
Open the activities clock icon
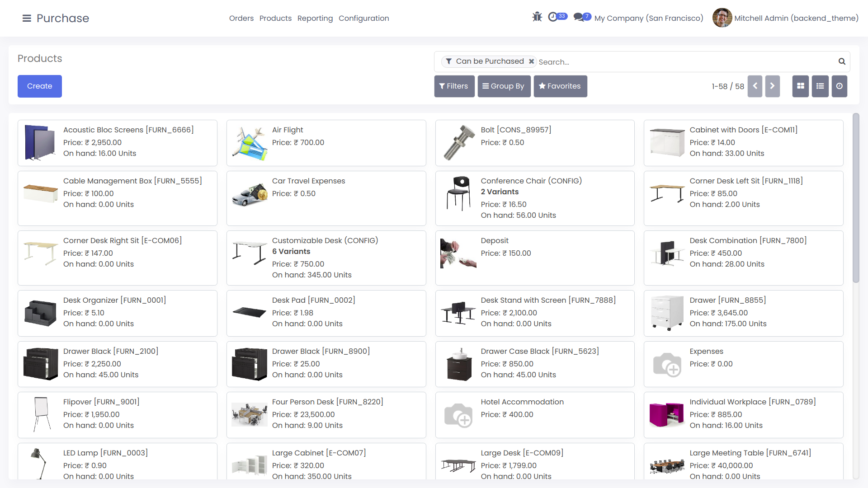pyautogui.click(x=552, y=17)
